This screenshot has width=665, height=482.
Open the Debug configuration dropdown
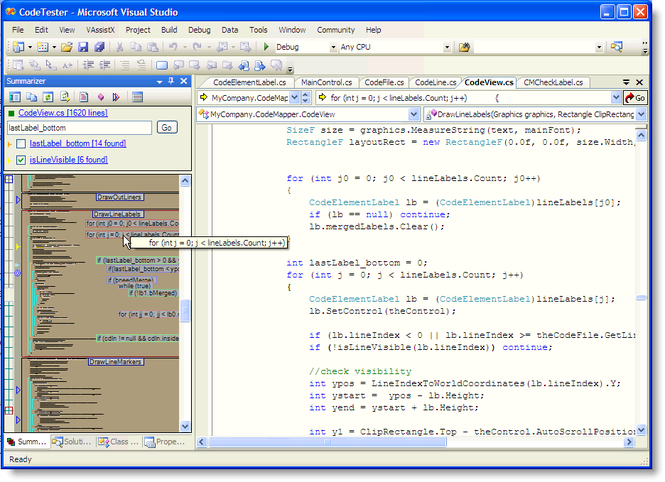point(331,47)
